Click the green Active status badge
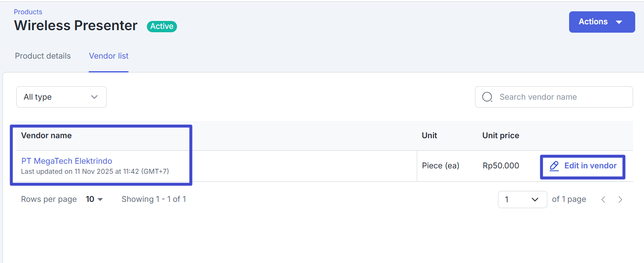The width and height of the screenshot is (644, 263). [x=162, y=26]
